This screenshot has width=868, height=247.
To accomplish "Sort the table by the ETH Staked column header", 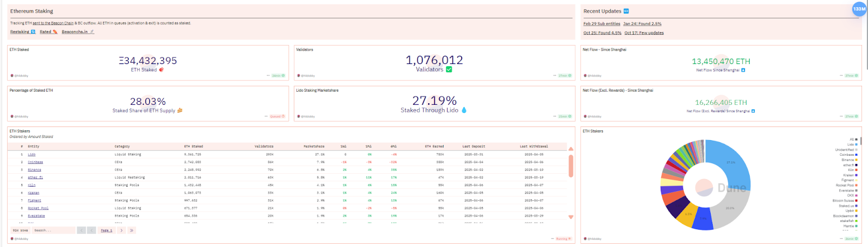I will click(193, 147).
